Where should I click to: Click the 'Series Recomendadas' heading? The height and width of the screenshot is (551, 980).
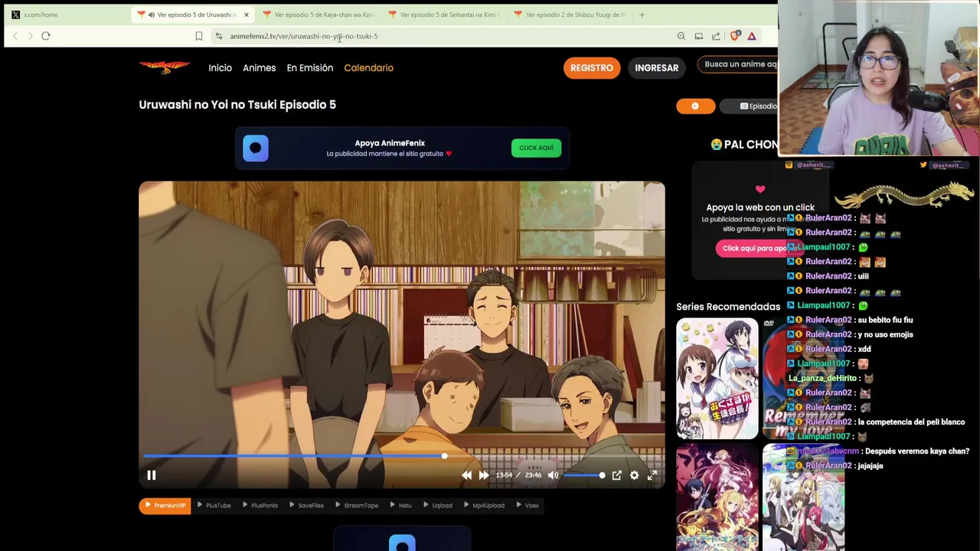(x=728, y=307)
